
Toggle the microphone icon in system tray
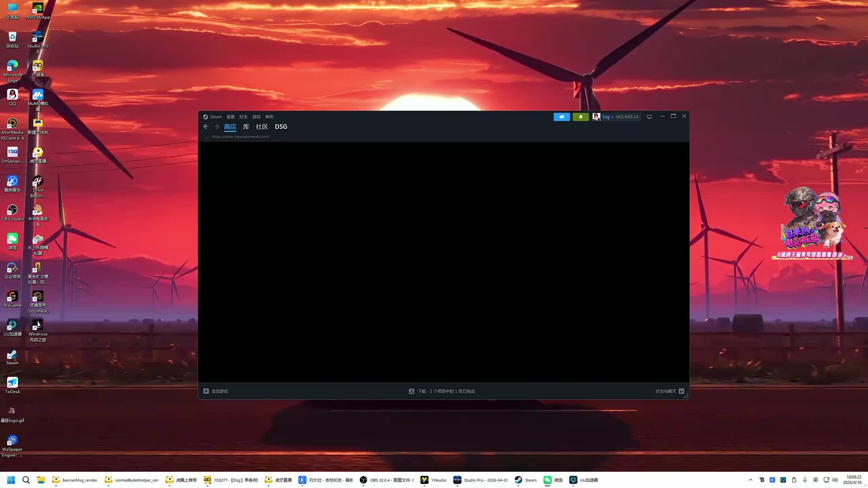click(805, 480)
